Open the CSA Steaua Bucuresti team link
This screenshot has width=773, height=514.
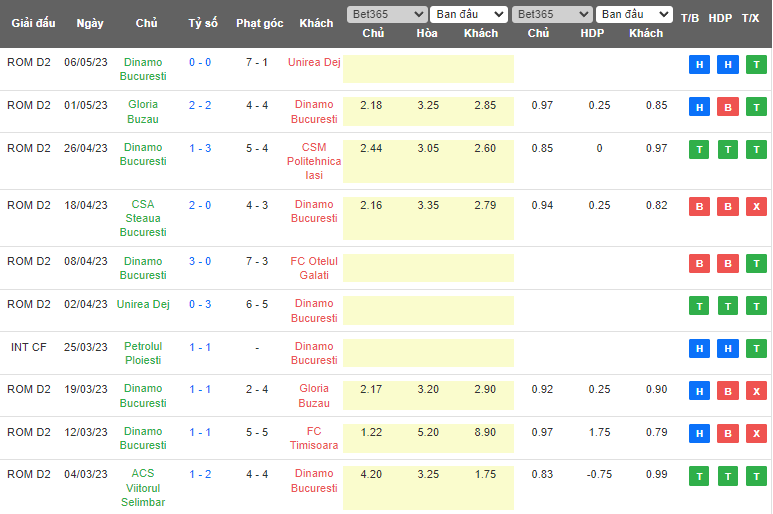coord(143,218)
